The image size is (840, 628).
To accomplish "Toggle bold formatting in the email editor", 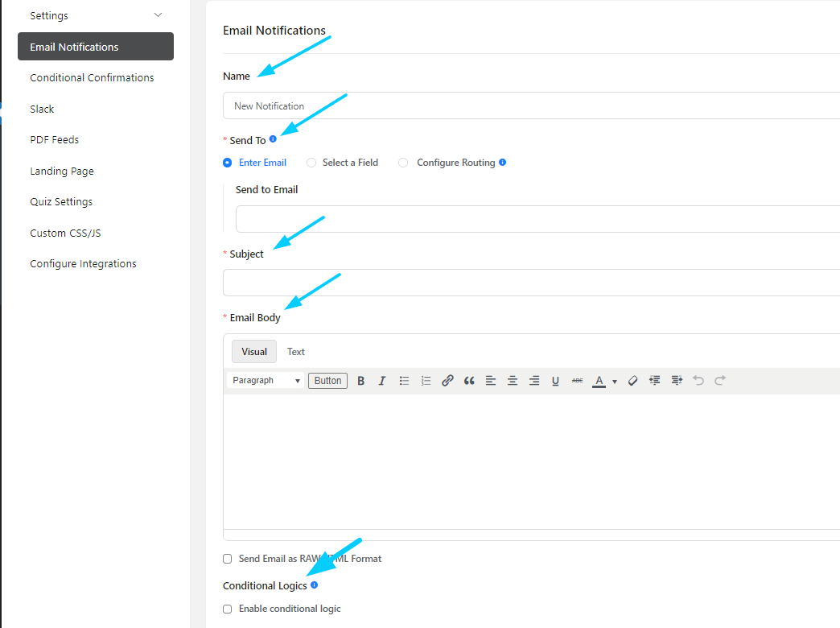I will coord(360,380).
